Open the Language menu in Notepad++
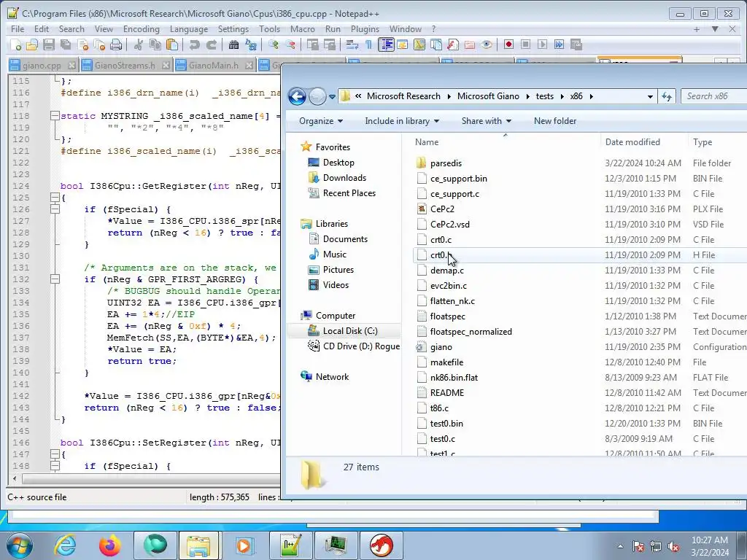747x560 pixels. point(189,29)
